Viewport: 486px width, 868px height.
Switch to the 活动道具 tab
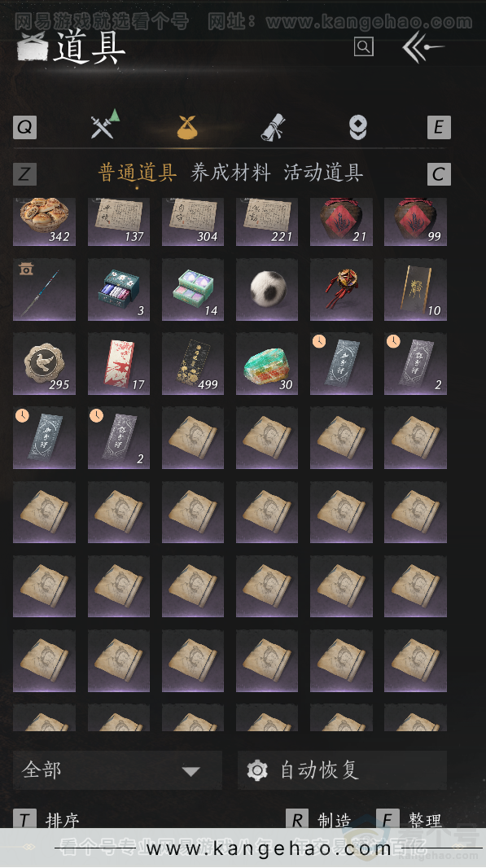[323, 173]
